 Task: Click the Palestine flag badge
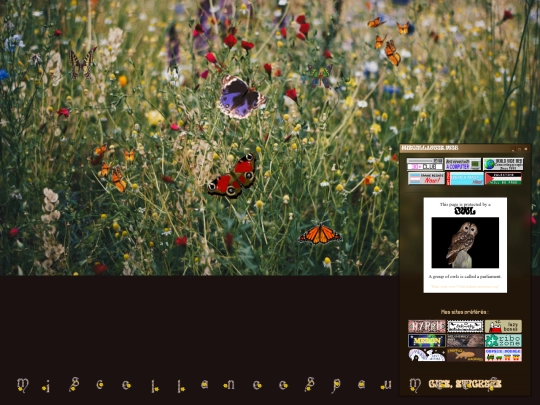(503, 178)
